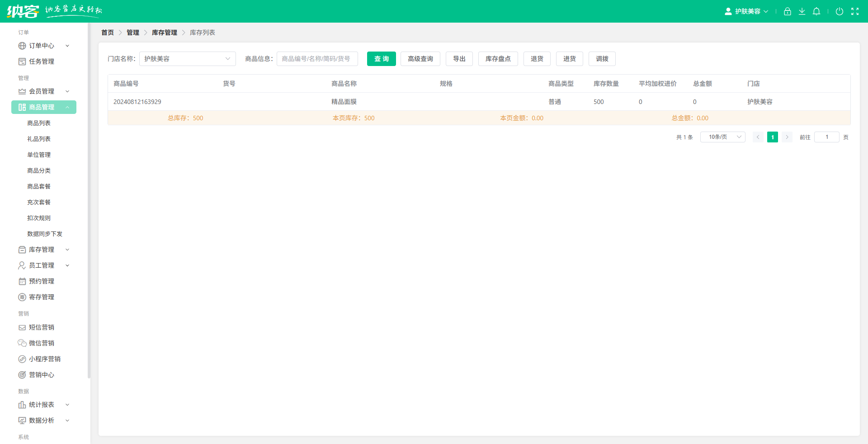Viewport: 868px width, 444px height.
Task: Enter fullscreen mode using the expand icon
Action: coord(855,11)
